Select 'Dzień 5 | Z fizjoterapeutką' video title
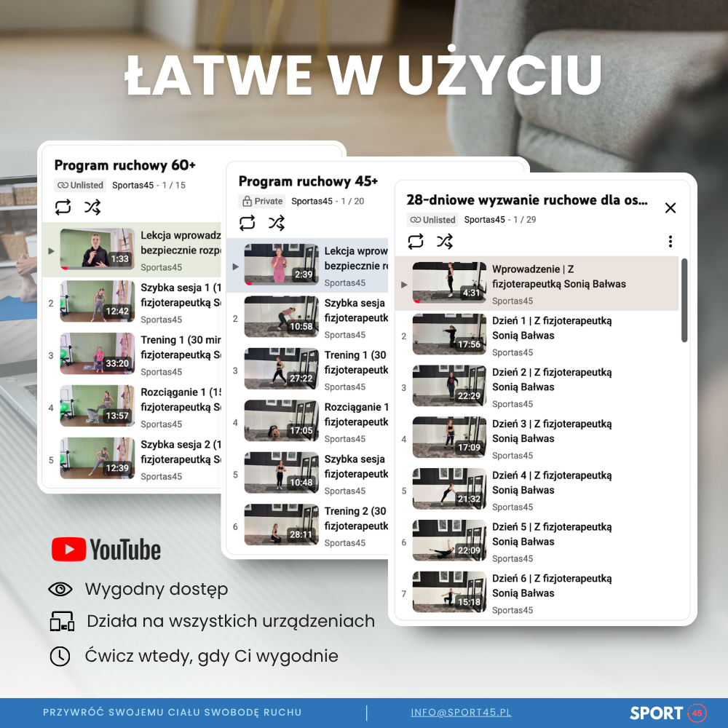Screen dimensions: 728x728 [552, 534]
